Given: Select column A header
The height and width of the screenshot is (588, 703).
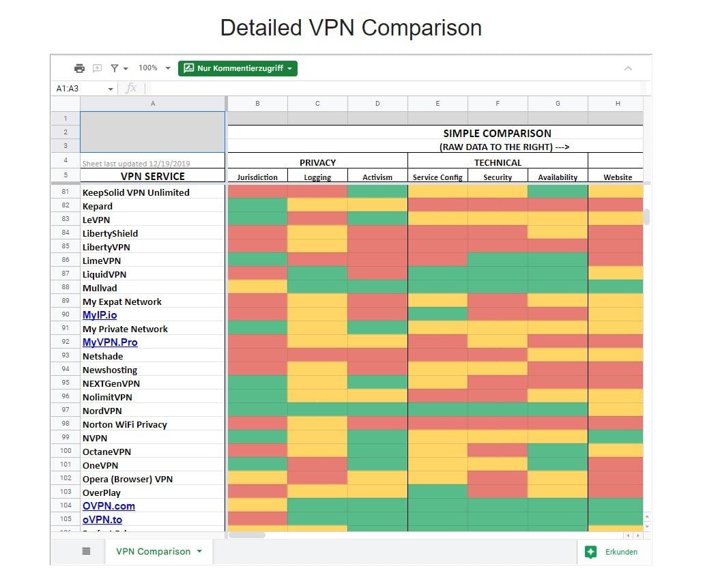Looking at the screenshot, I should [x=152, y=104].
